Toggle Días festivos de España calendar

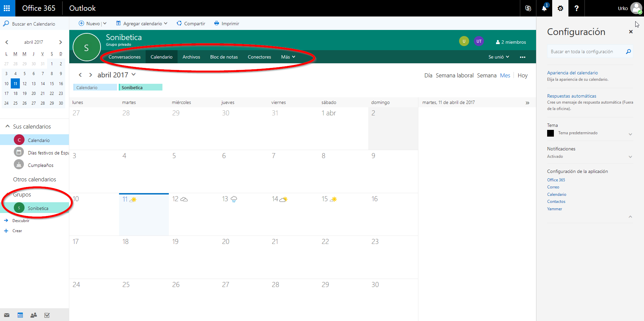(34, 152)
